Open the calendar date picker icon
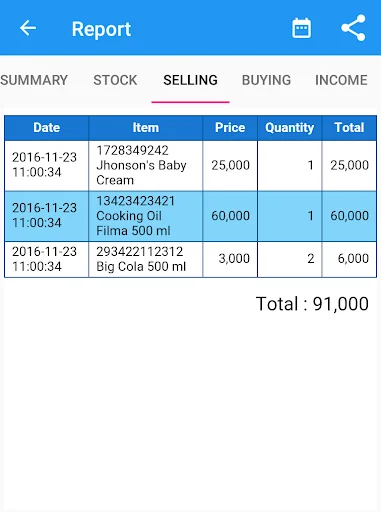381x512 pixels. (x=301, y=28)
